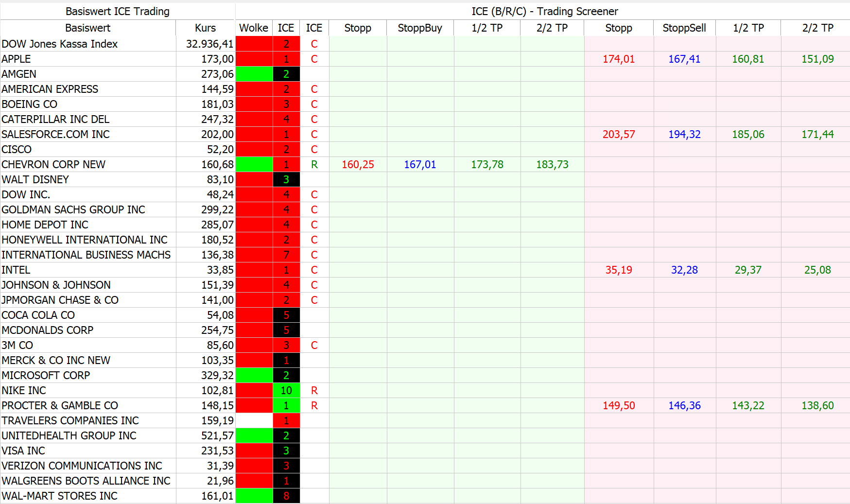
Task: Click APPLE 2/2 TP value 151,09
Action: [817, 59]
